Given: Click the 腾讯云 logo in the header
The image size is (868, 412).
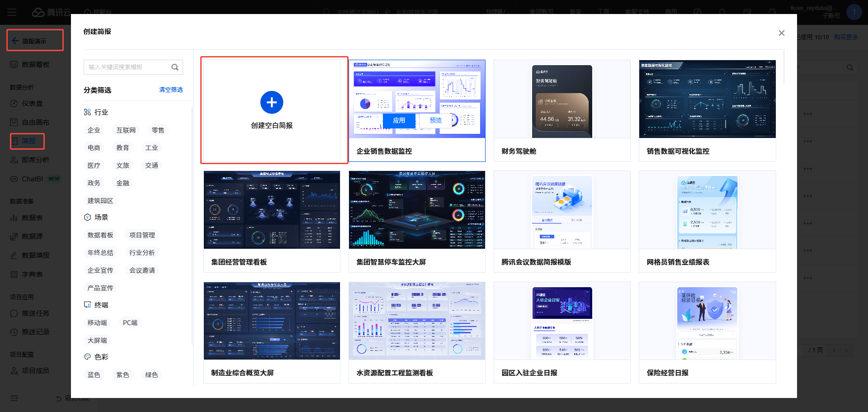Looking at the screenshot, I should [51, 12].
